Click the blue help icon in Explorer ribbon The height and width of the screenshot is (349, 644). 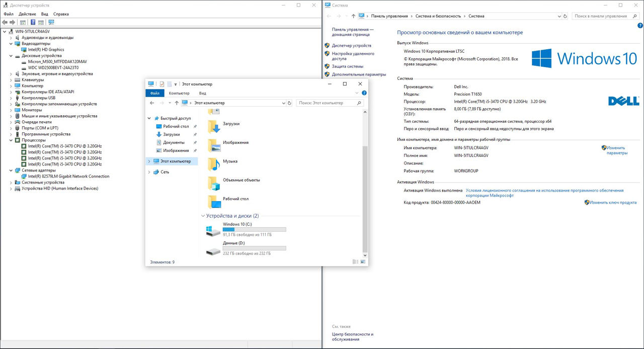364,93
